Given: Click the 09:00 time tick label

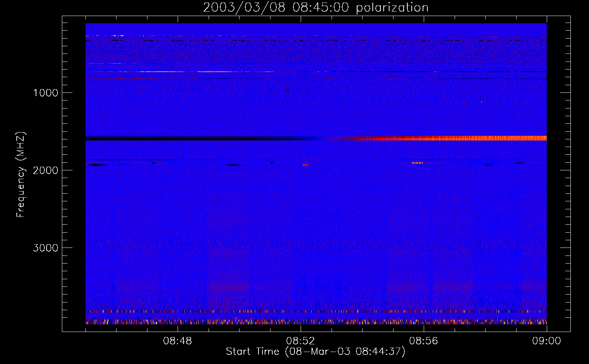Looking at the screenshot, I should click(x=547, y=341).
